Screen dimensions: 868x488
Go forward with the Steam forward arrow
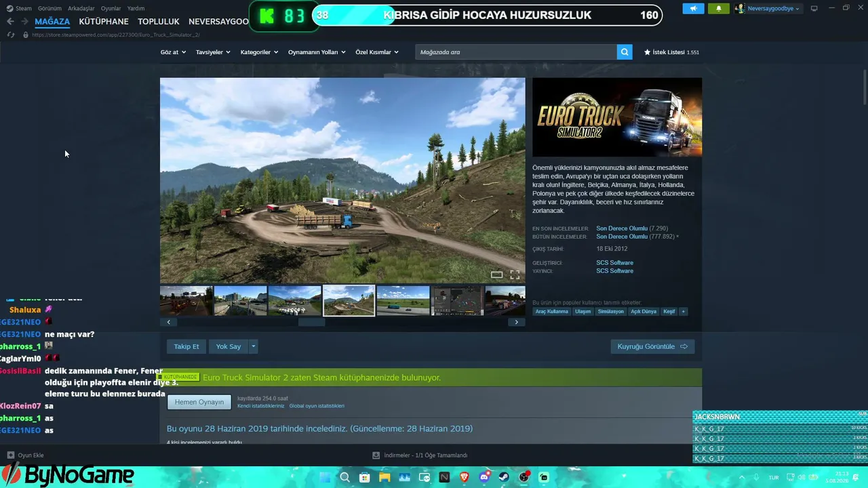(x=24, y=22)
